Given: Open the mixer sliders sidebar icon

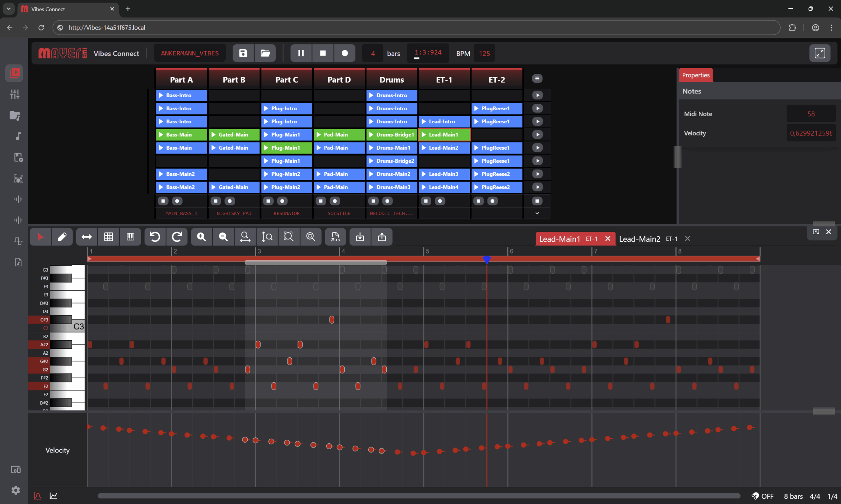Looking at the screenshot, I should coord(14,94).
